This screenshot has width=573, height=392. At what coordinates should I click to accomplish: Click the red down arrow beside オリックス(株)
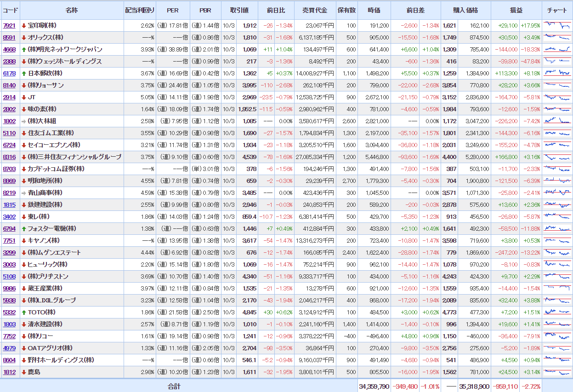(24, 37)
